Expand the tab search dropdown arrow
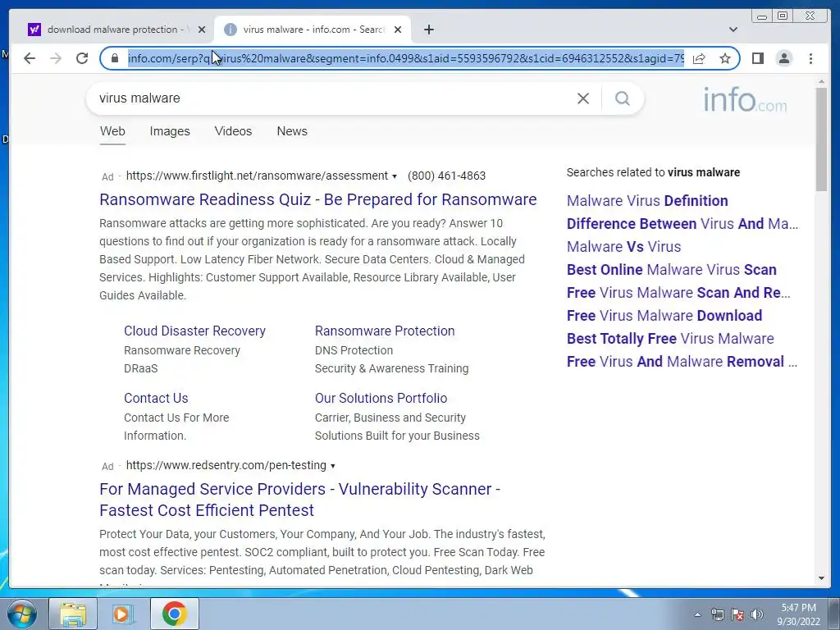The width and height of the screenshot is (840, 630). click(x=733, y=30)
